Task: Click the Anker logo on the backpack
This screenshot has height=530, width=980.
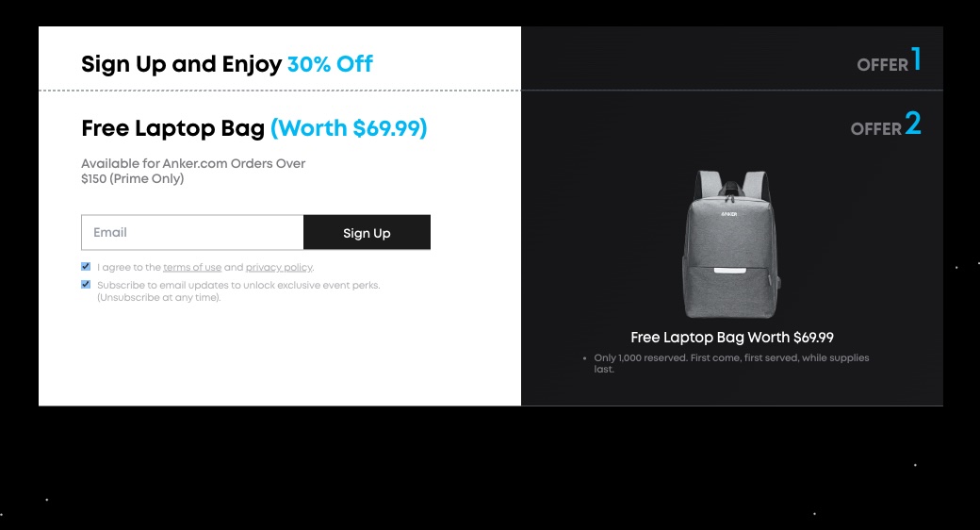Action: point(728,214)
